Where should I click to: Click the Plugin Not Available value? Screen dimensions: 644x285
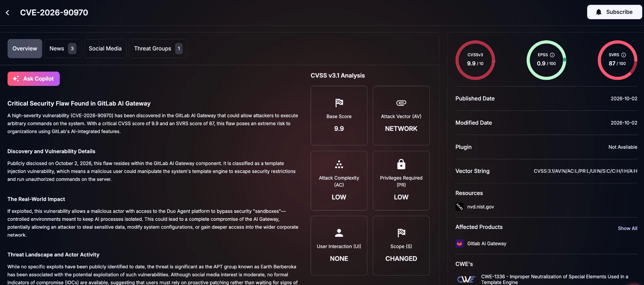coord(623,147)
